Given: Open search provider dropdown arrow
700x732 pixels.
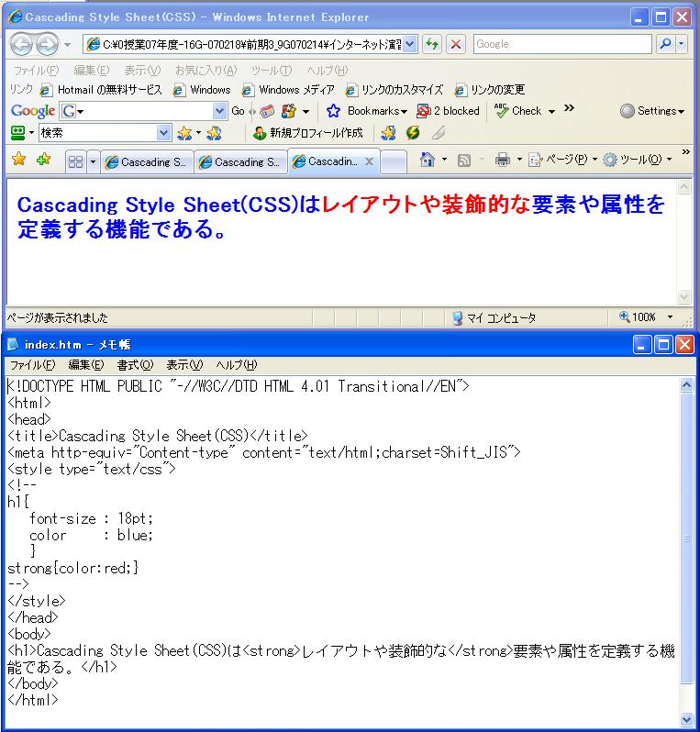Looking at the screenshot, I should [x=682, y=44].
